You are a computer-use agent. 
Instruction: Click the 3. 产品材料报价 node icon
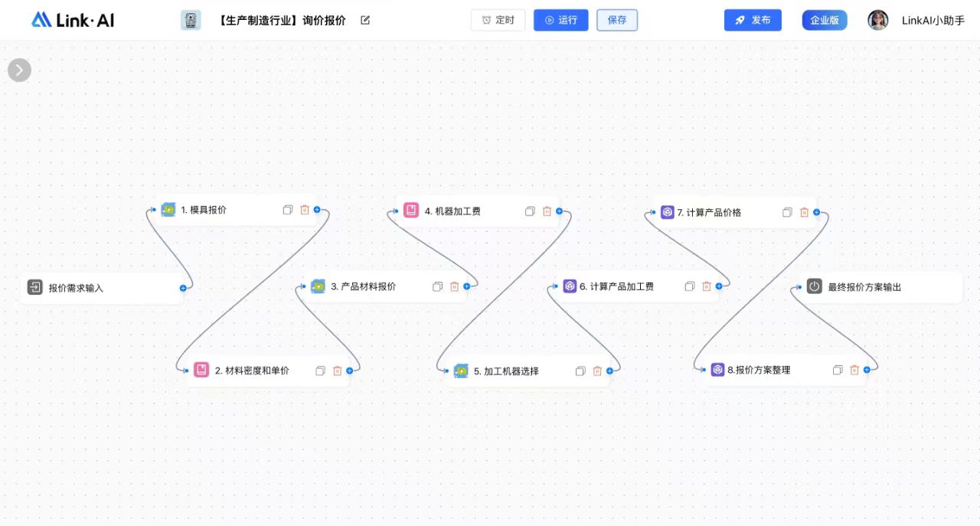point(318,286)
